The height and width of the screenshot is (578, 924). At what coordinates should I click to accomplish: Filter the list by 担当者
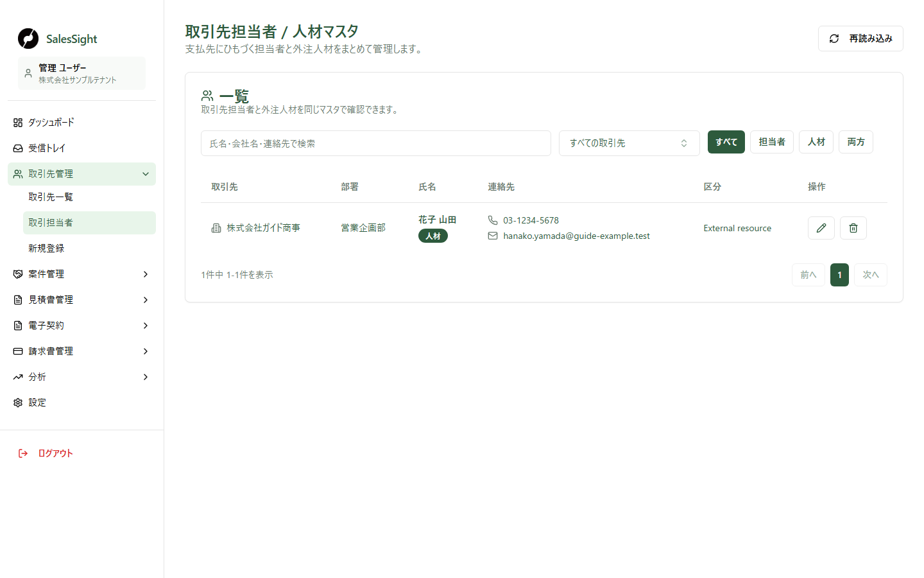[x=772, y=142]
